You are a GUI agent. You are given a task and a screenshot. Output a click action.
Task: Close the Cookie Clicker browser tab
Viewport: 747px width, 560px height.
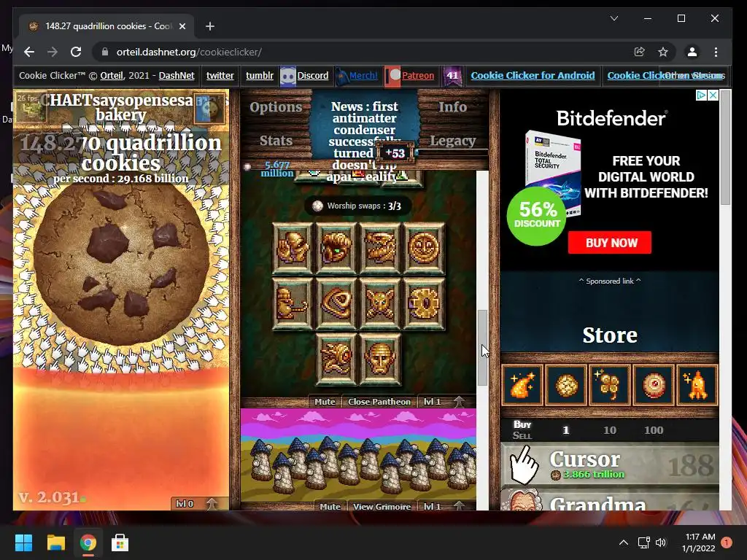(182, 26)
